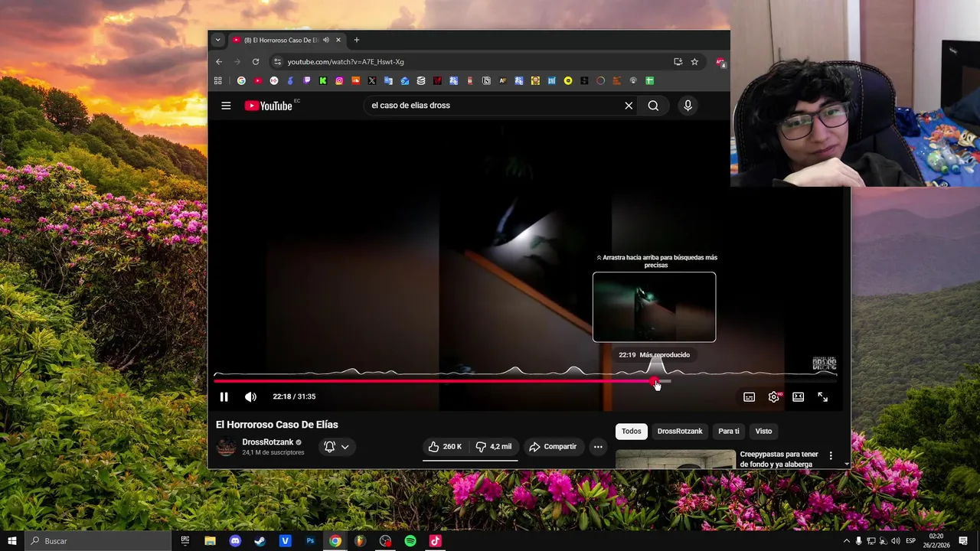Open the more actions three-dot menu
This screenshot has width=980, height=551.
point(598,446)
